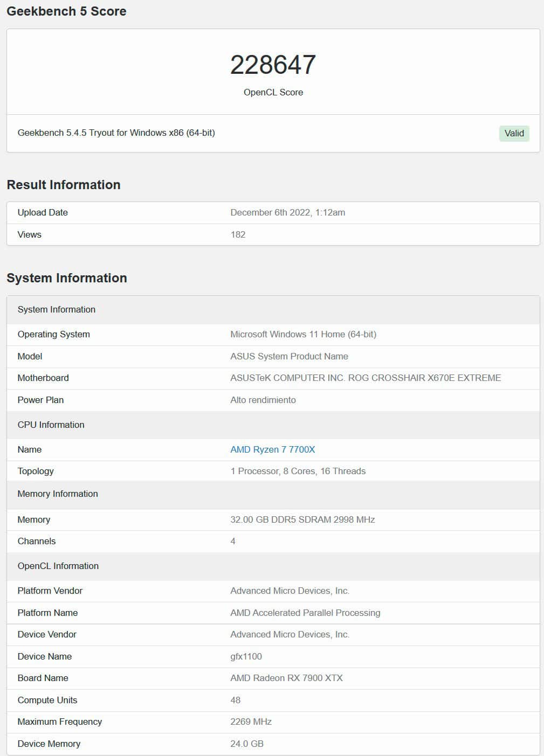Click Geekbench 5.4.5 Tryout version text
Viewport: 544px width, 756px height.
click(x=116, y=133)
